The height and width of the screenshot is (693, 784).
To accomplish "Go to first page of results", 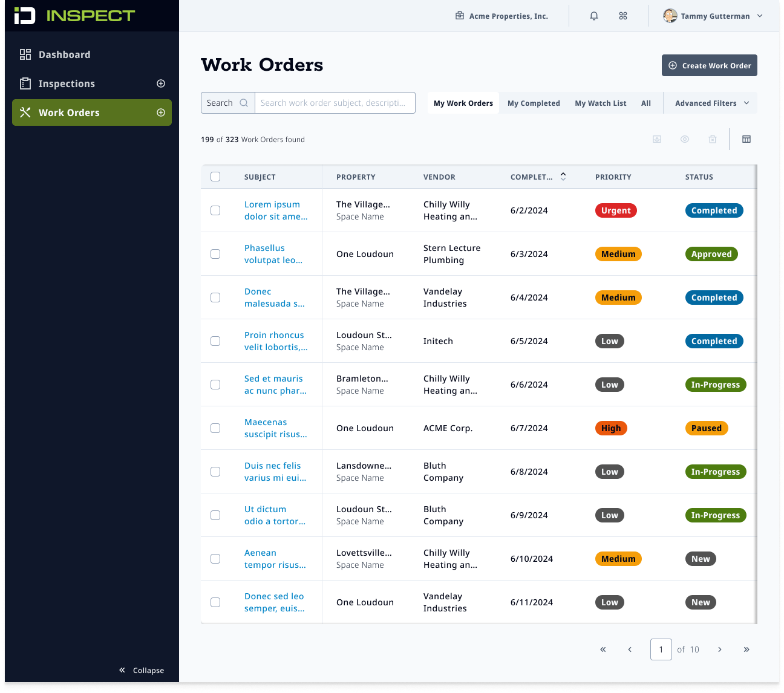I will [603, 649].
